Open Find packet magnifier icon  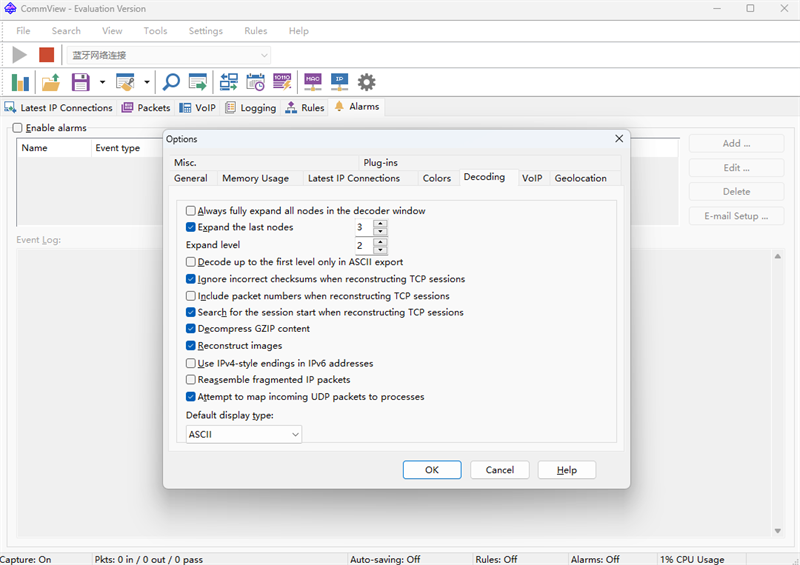(171, 82)
